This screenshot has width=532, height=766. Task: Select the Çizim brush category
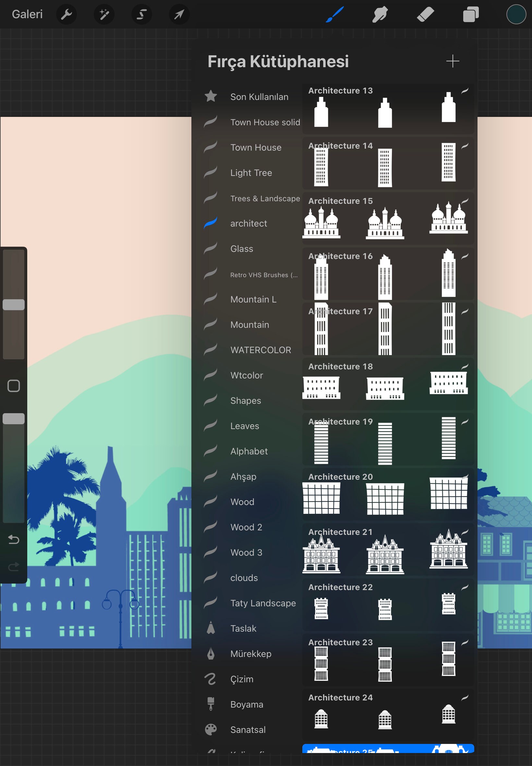coord(242,679)
